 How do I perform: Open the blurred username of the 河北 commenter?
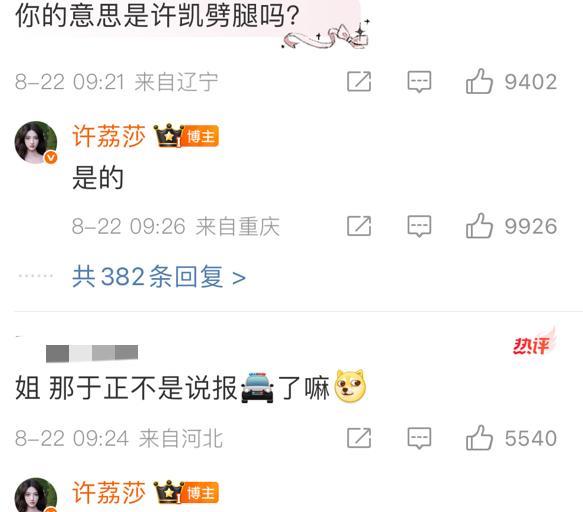click(92, 353)
